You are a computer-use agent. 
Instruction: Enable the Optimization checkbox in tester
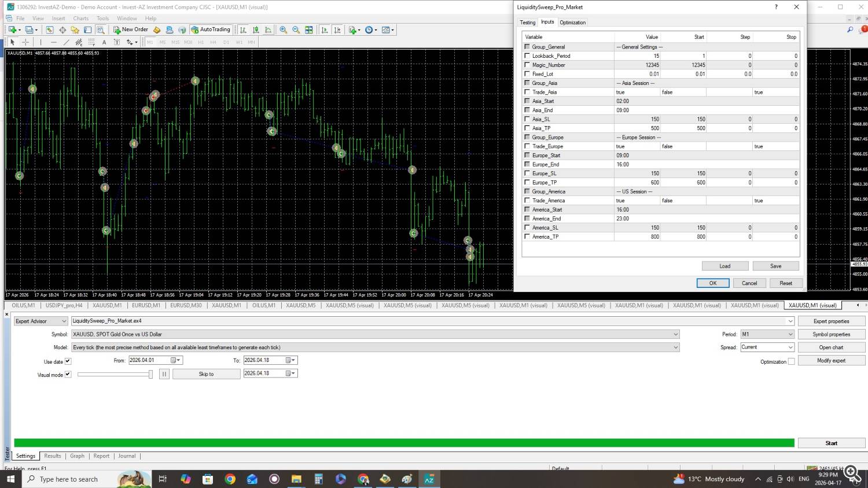tap(791, 361)
